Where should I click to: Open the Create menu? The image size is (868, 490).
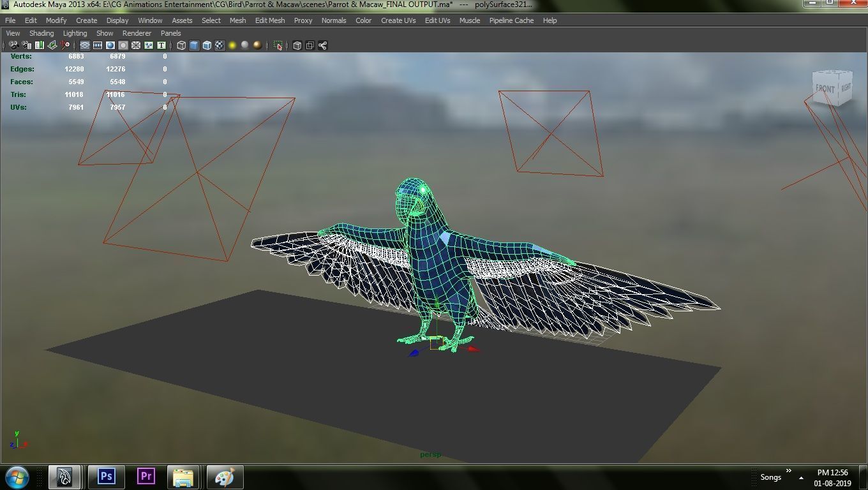click(x=87, y=20)
